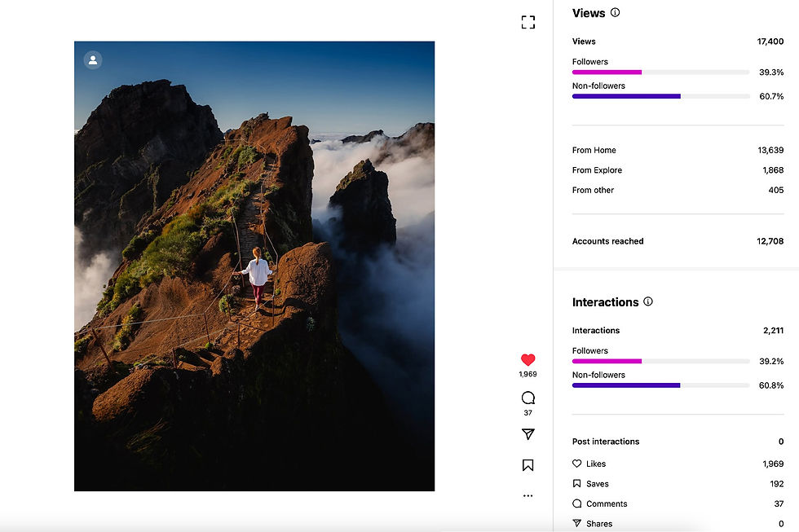Image resolution: width=799 pixels, height=532 pixels.
Task: Click the Views non-followers purple bar
Action: coord(626,96)
